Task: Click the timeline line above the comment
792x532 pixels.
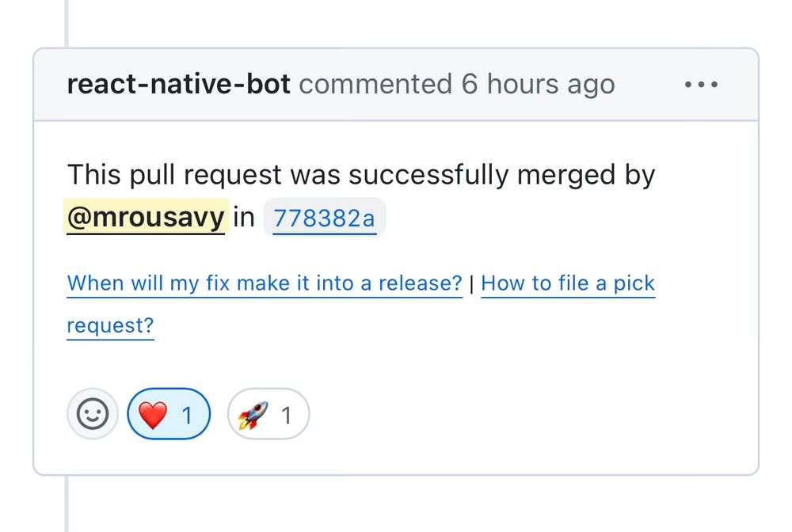Action: [x=67, y=24]
